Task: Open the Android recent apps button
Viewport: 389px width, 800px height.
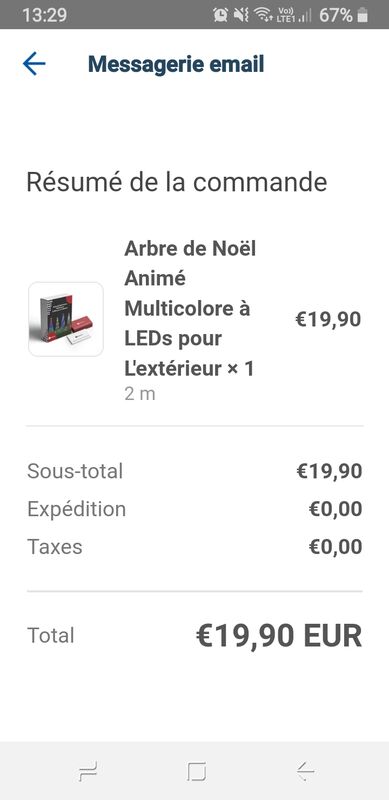Action: coord(88,771)
